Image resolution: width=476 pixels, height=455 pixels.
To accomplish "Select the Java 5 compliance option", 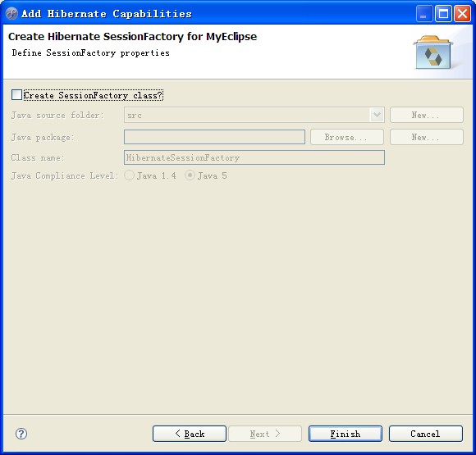I will click(x=190, y=175).
